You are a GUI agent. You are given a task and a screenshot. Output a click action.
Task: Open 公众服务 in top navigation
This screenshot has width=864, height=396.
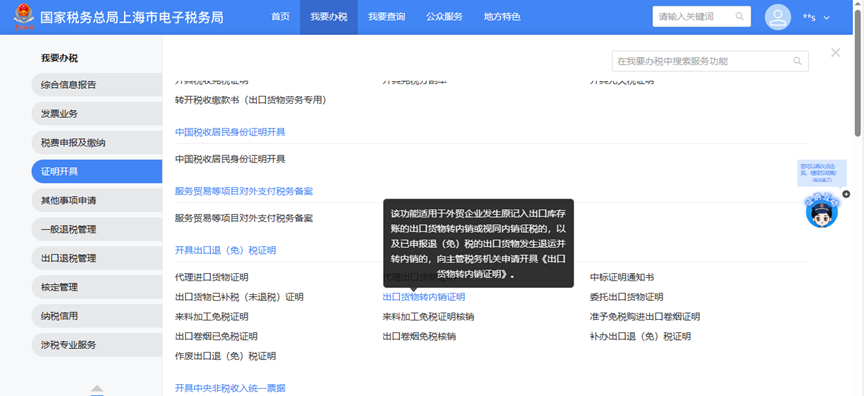(x=444, y=17)
